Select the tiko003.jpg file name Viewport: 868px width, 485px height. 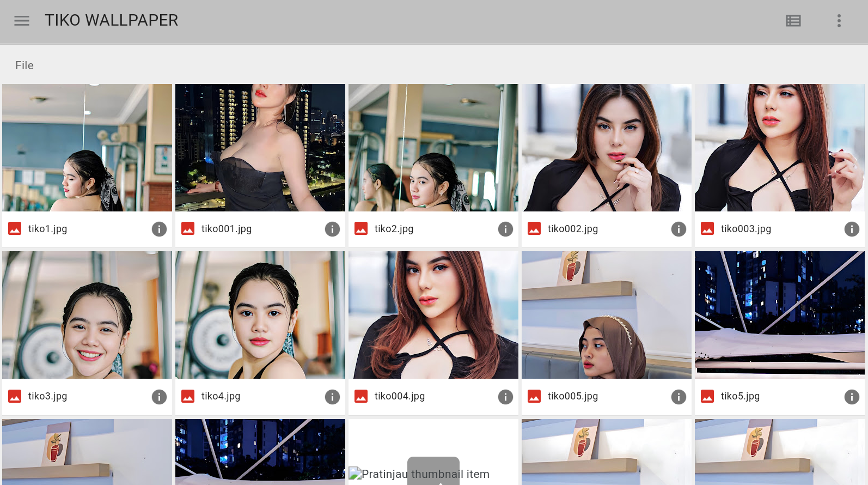pyautogui.click(x=746, y=229)
